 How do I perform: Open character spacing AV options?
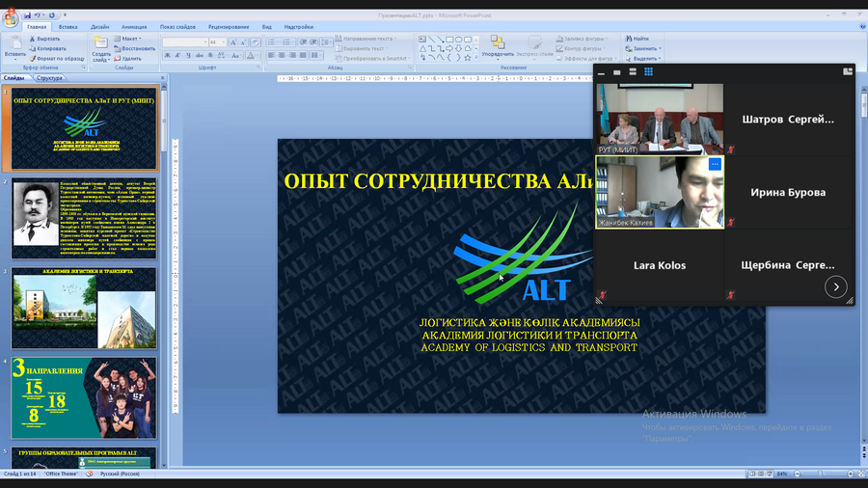click(x=222, y=55)
